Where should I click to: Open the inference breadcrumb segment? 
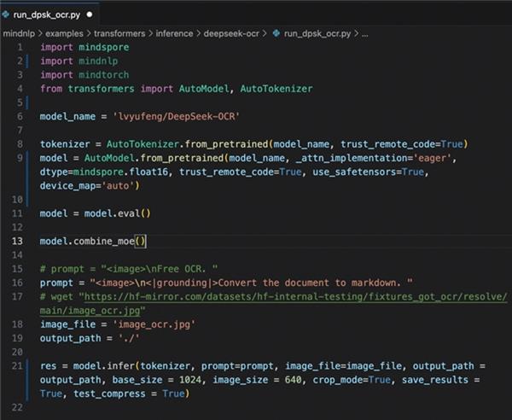[174, 33]
